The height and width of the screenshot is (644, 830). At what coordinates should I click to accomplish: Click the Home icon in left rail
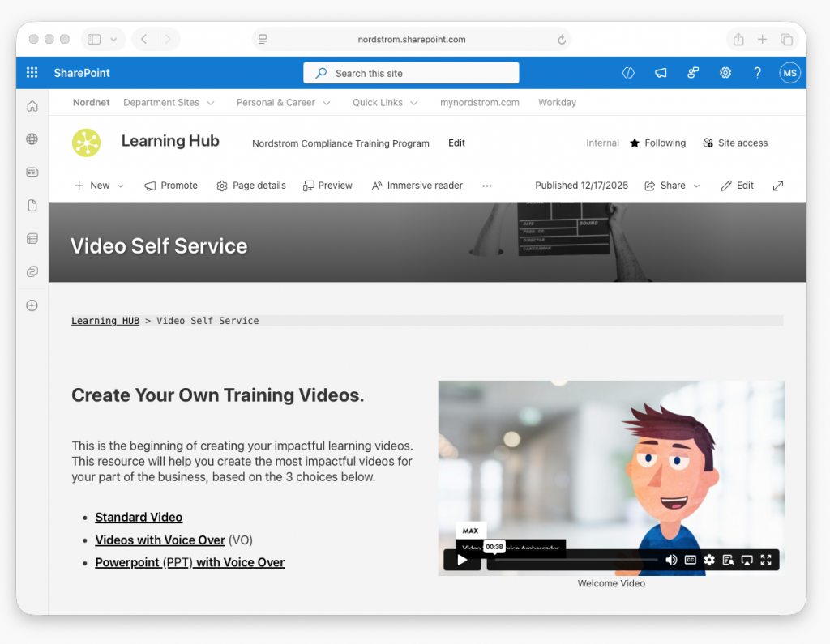(x=32, y=106)
